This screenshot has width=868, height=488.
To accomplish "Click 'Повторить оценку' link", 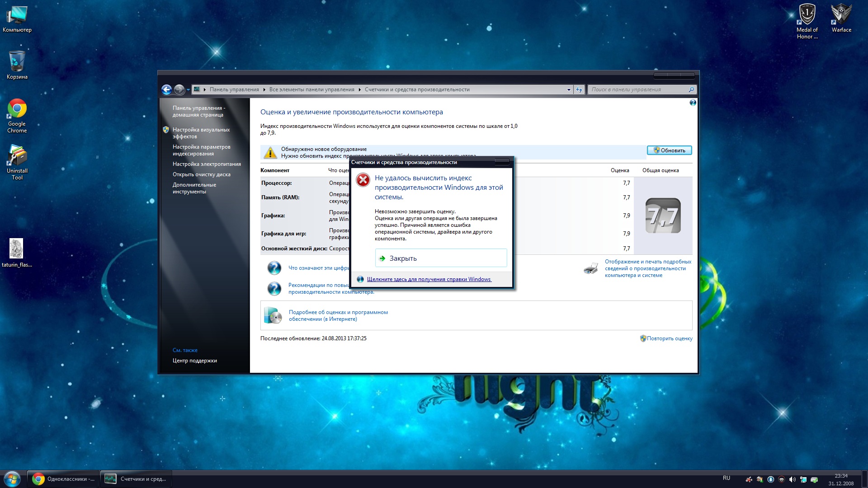I will (669, 338).
